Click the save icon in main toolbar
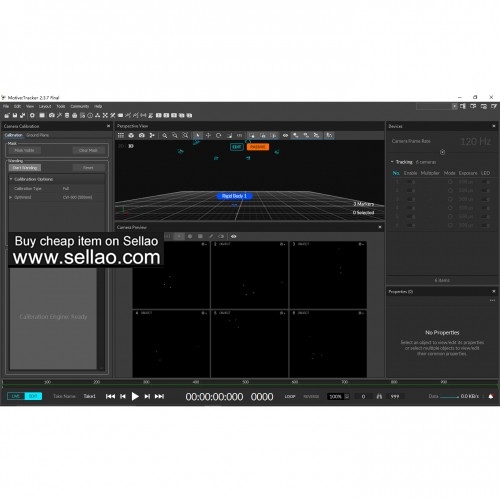The width and height of the screenshot is (500, 500). click(x=15, y=115)
